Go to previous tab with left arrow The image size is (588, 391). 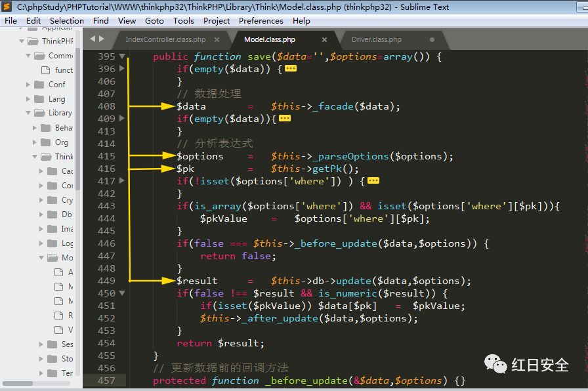click(93, 38)
